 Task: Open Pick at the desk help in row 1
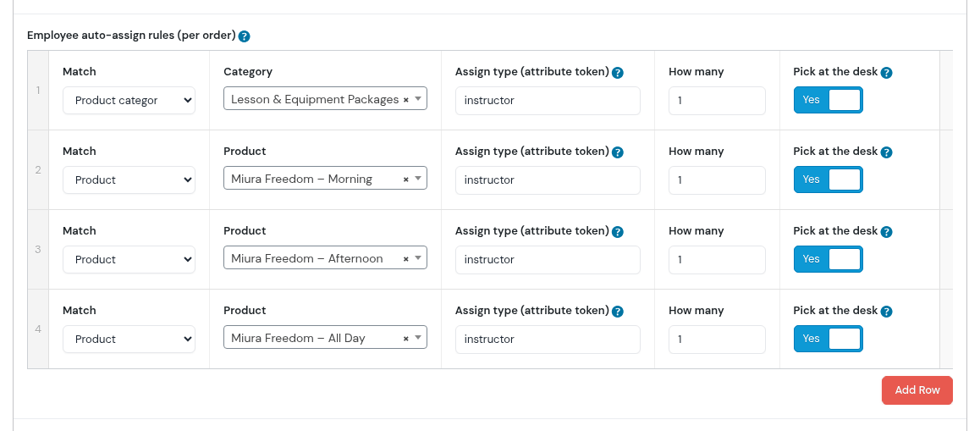[886, 73]
